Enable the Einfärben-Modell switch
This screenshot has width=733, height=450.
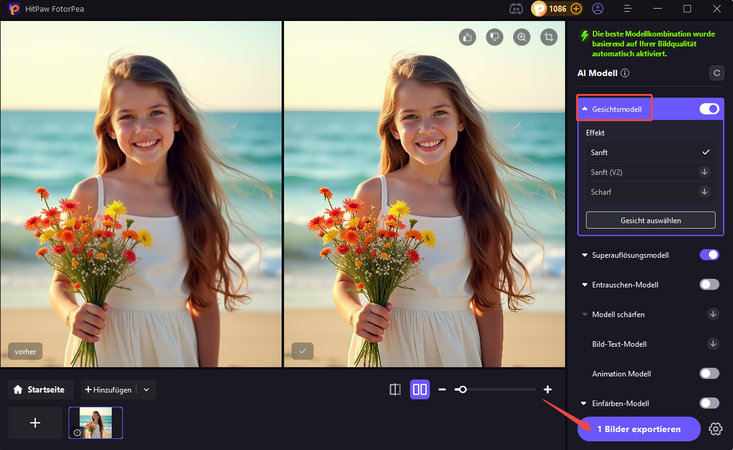point(709,403)
